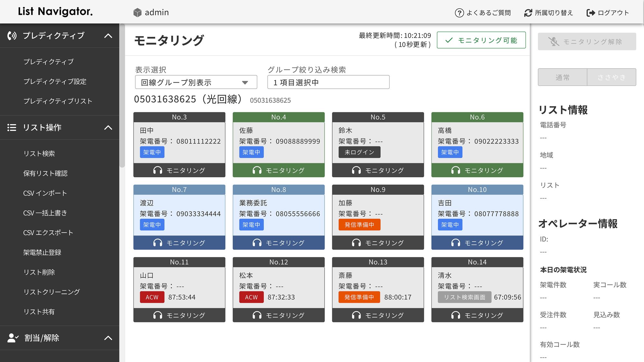
Task: Click リスト検索画面 badge on 清水 card
Action: pyautogui.click(x=464, y=297)
